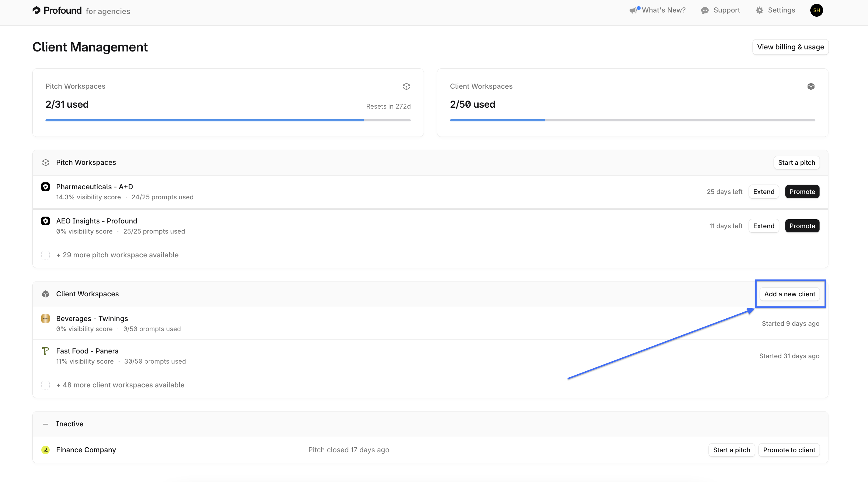Click the Pharmaceuticals - A+D workspace logo
The width and height of the screenshot is (868, 482).
[x=45, y=187]
